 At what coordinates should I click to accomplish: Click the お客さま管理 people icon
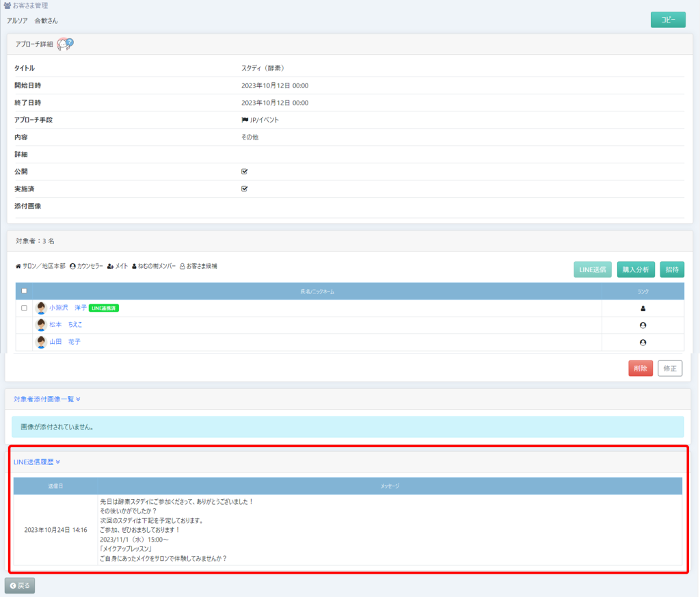coord(7,5)
